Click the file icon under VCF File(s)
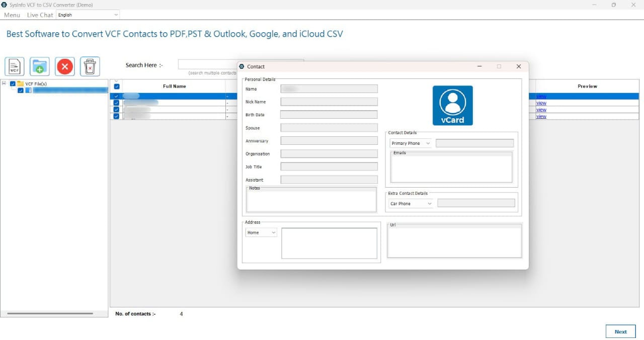The image size is (644, 340). coord(29,91)
